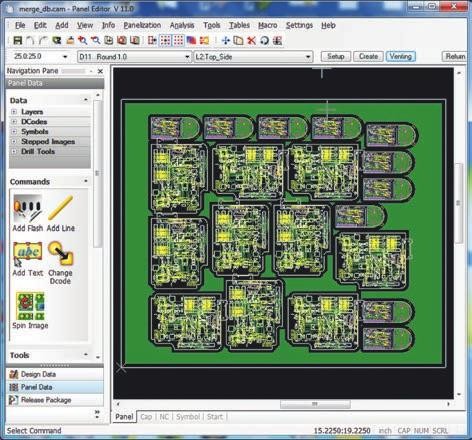472x440 pixels.
Task: Choose the Spin Image command
Action: coord(30,311)
